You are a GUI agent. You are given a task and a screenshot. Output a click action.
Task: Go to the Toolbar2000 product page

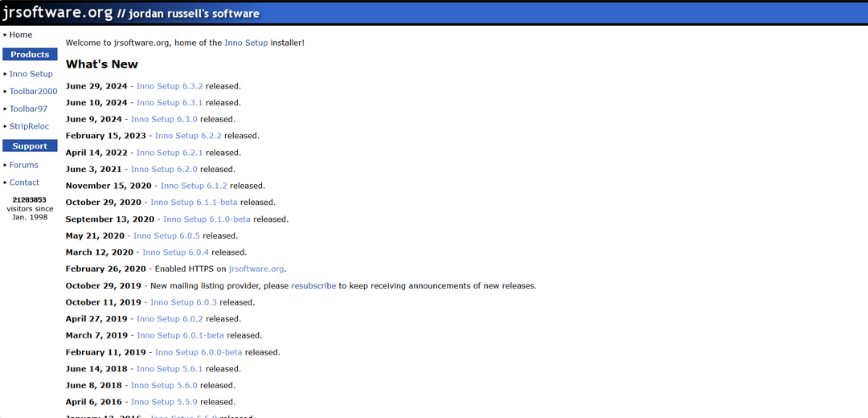pos(33,92)
